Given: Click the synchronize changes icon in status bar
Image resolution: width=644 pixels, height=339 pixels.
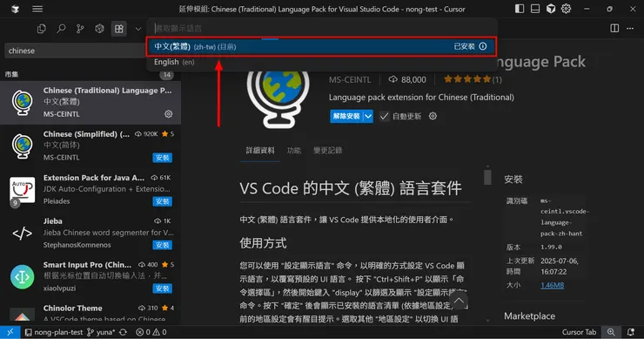Looking at the screenshot, I should (x=123, y=332).
